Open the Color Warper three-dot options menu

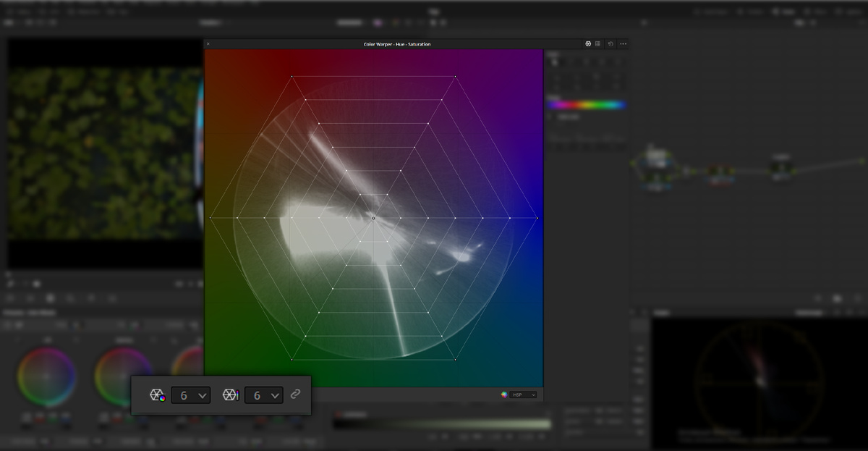623,44
